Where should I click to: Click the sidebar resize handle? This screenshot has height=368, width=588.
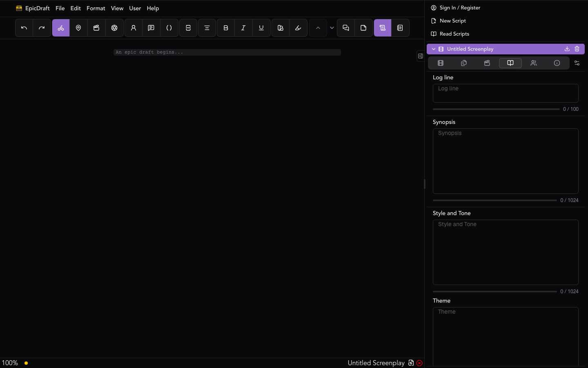click(425, 184)
